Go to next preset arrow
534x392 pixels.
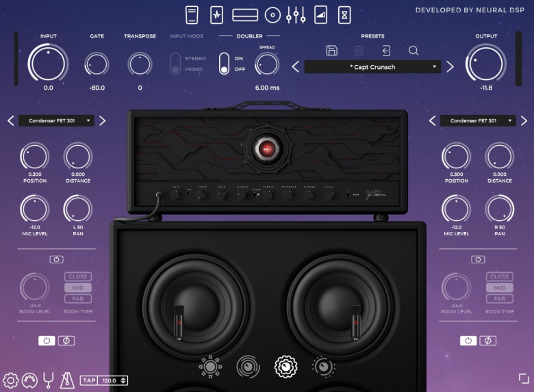click(x=450, y=66)
